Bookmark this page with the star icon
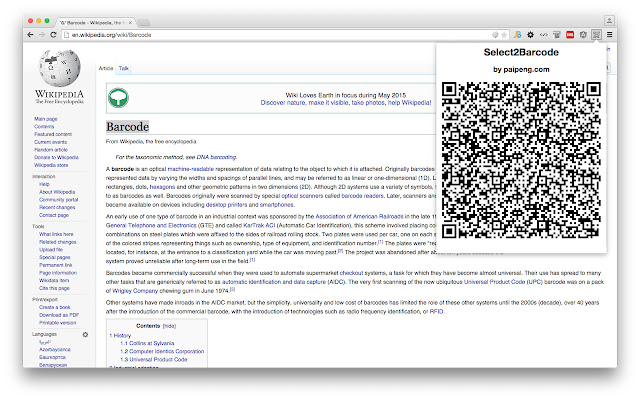 504,35
